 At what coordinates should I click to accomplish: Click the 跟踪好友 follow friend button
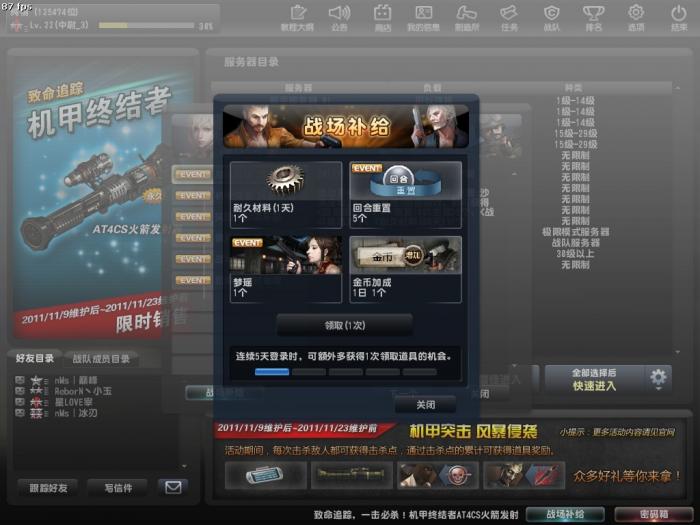tap(48, 488)
